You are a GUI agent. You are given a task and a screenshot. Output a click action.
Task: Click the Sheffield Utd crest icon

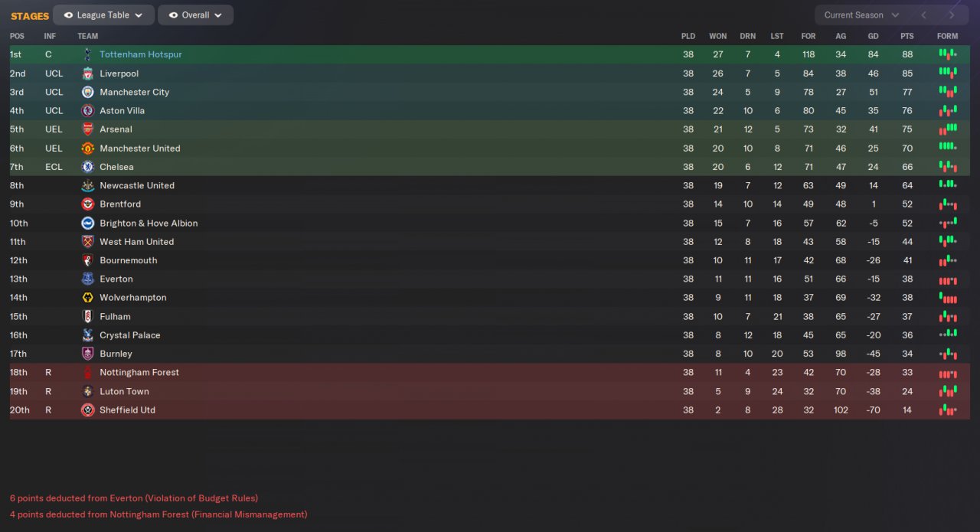pyautogui.click(x=87, y=410)
